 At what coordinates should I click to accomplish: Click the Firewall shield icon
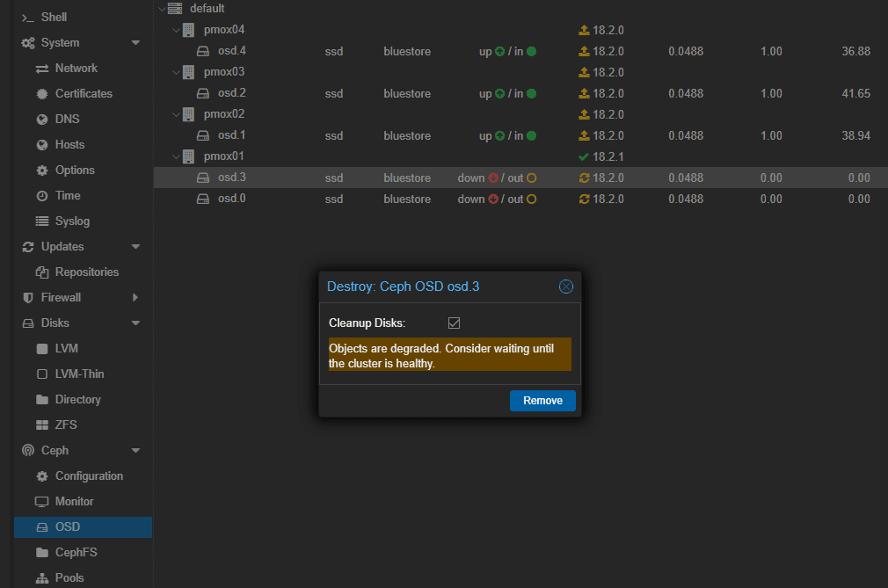point(28,298)
